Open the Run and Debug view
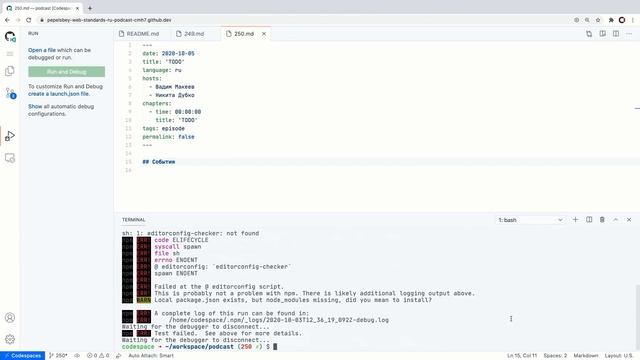Screen dimensions: 640x360 [x=10, y=136]
